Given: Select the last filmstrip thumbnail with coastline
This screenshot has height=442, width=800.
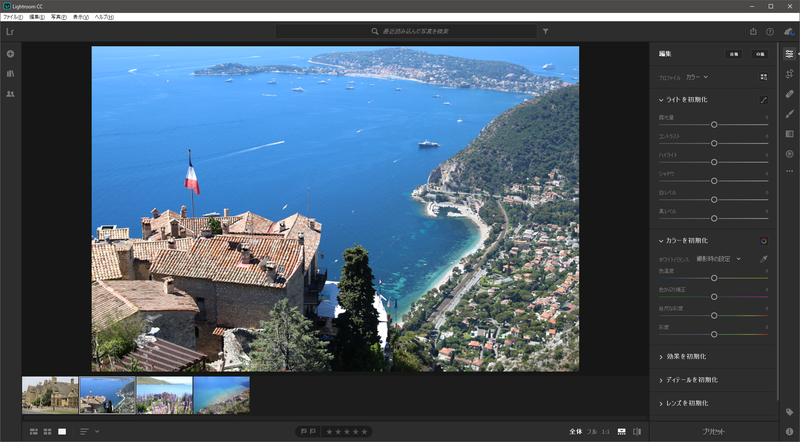Looking at the screenshot, I should [x=221, y=395].
